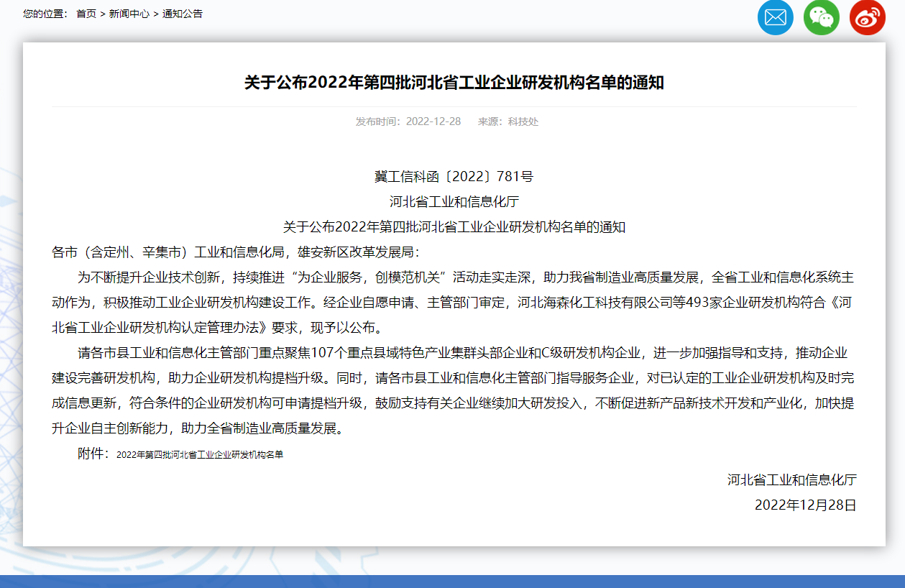Screen dimensions: 905x588
Task: Click the closing date 2022年12月28日
Action: pos(805,505)
